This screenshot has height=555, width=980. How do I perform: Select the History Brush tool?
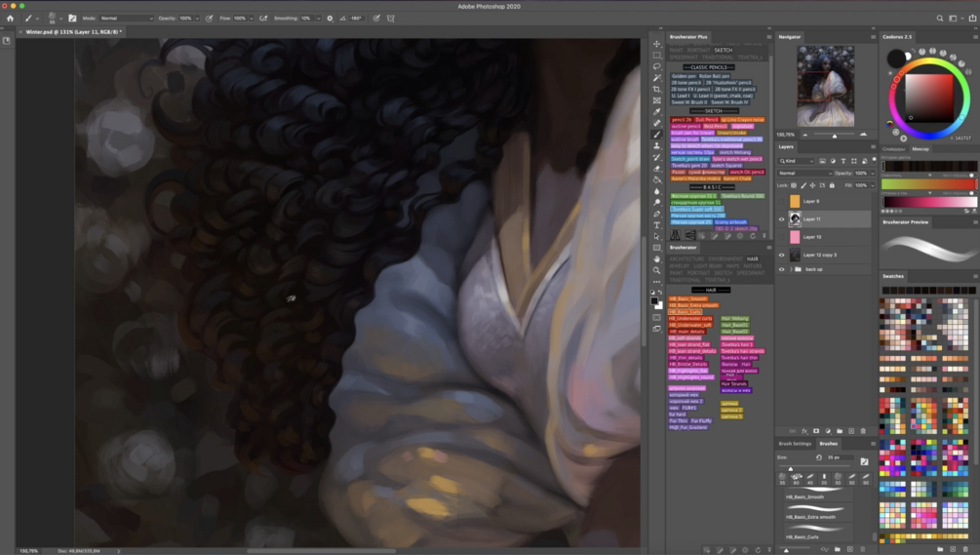(x=657, y=157)
